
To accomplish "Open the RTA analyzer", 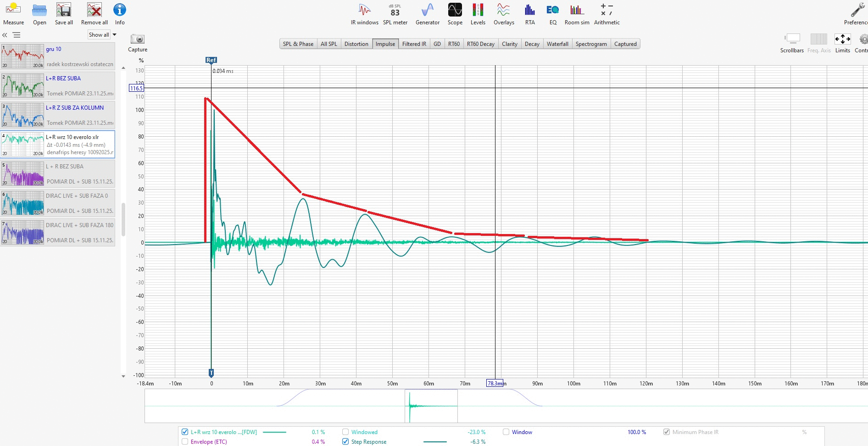I will pyautogui.click(x=530, y=14).
